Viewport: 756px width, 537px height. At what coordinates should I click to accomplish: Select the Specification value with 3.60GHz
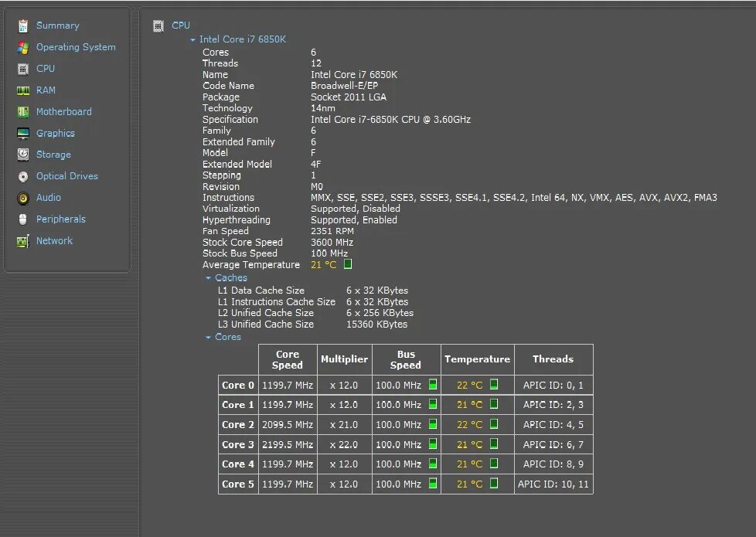coord(390,120)
